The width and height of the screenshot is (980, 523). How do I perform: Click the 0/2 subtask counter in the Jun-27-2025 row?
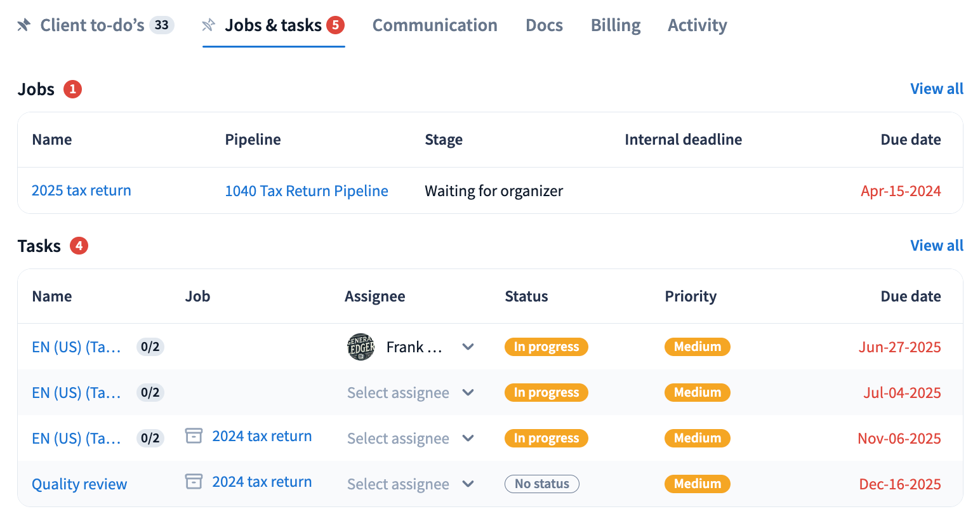coord(150,347)
